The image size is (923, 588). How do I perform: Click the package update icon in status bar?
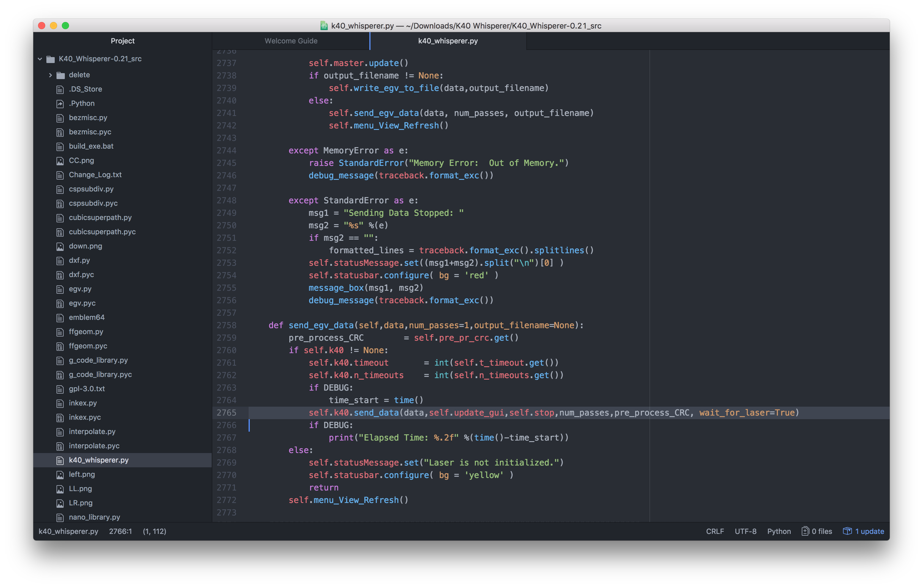[847, 531]
